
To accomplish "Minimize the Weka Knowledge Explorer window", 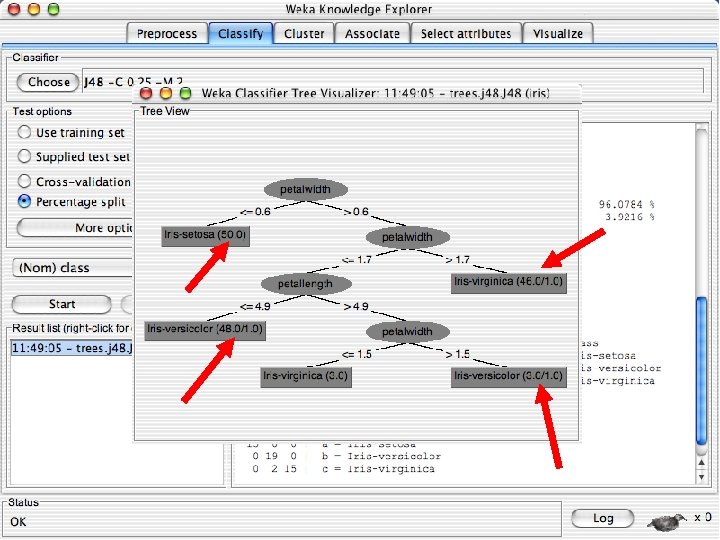I will tap(34, 9).
